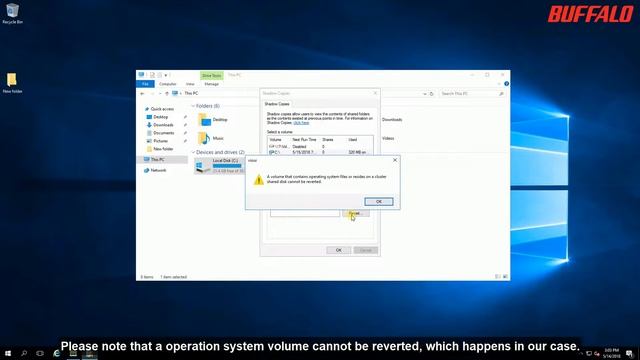The image size is (640, 360).
Task: Select the C:\ volume row in the list
Action: pyautogui.click(x=320, y=152)
